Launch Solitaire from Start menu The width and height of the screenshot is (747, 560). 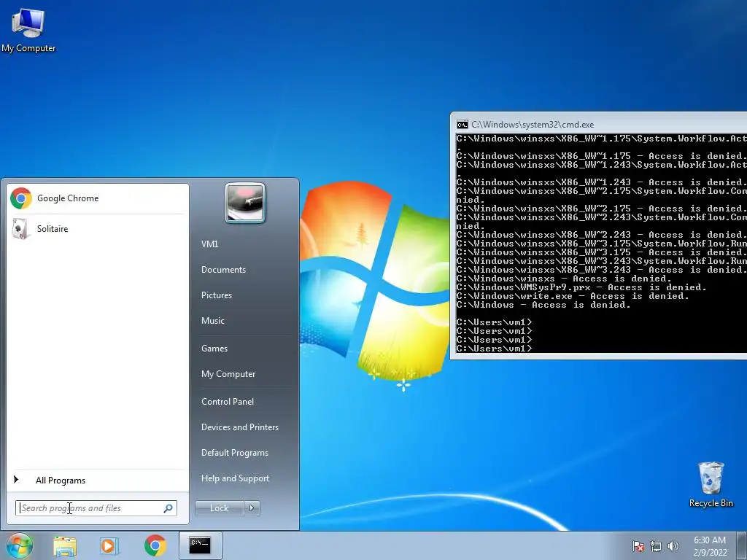tap(98, 228)
